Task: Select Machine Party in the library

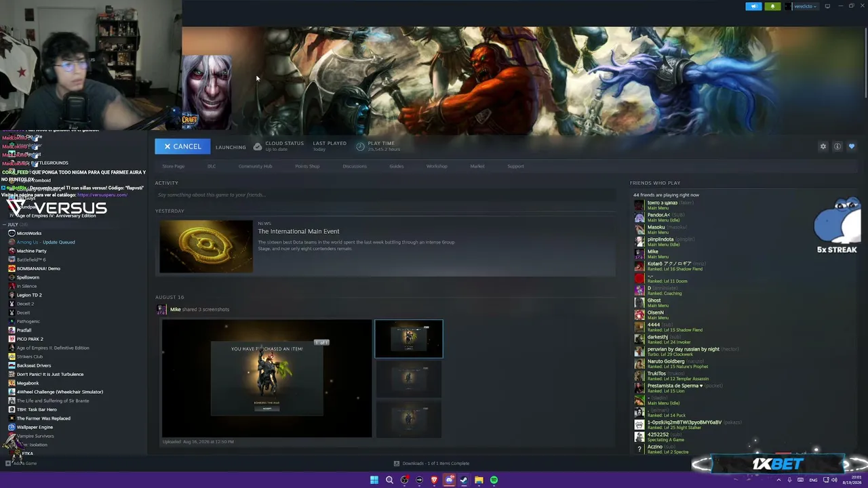Action: [31, 251]
